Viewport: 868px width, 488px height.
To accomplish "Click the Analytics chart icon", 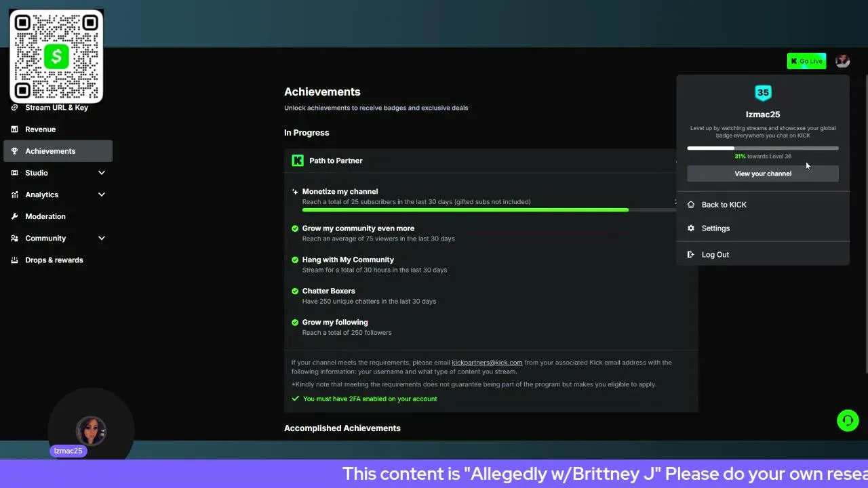I will coord(15,195).
